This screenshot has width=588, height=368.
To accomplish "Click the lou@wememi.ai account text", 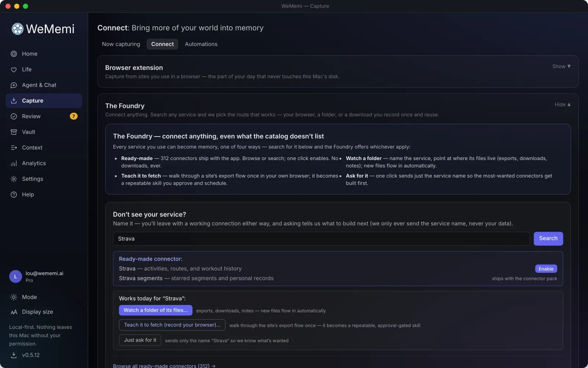I will [44, 273].
